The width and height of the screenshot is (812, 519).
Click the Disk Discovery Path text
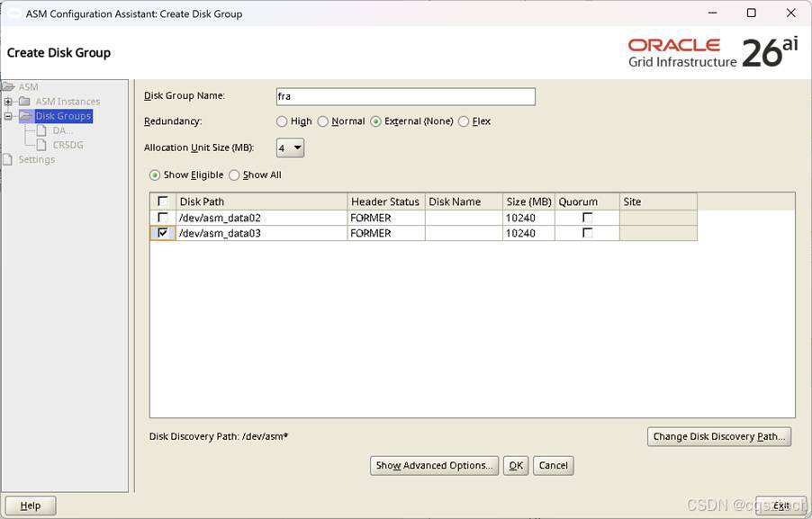click(219, 437)
